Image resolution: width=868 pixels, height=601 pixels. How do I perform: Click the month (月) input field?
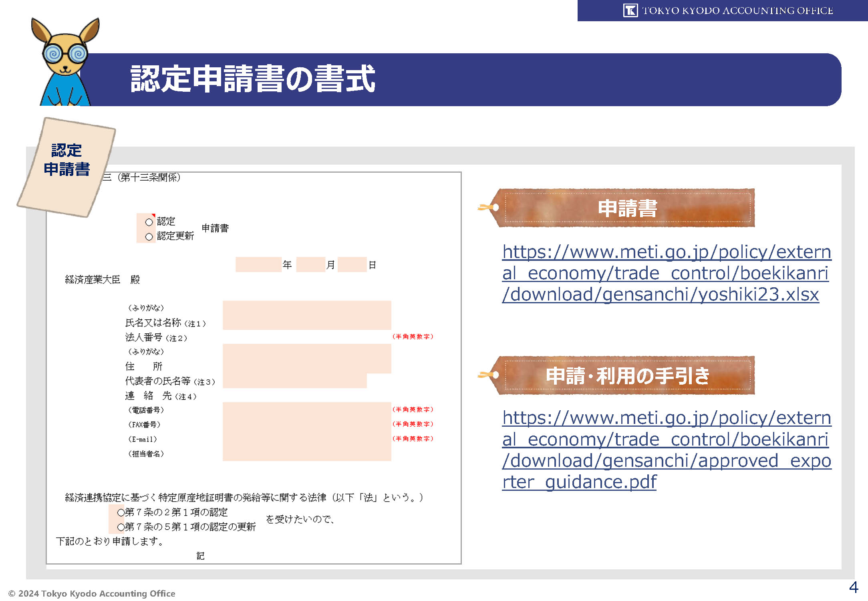click(x=310, y=265)
